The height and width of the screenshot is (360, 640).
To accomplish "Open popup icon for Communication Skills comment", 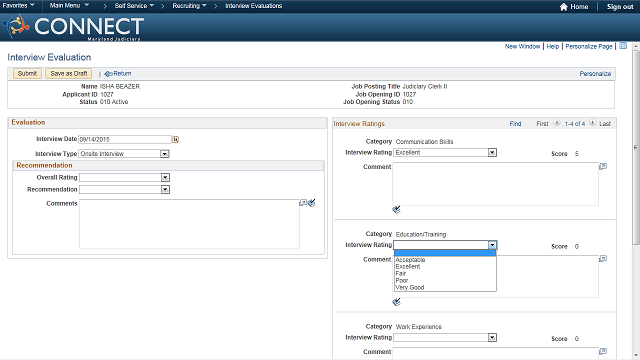I will click(603, 167).
